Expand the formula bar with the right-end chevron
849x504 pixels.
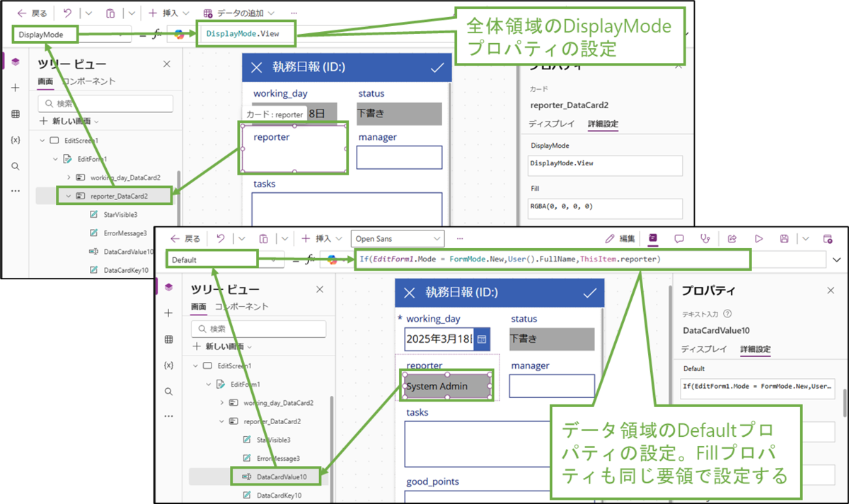(837, 259)
